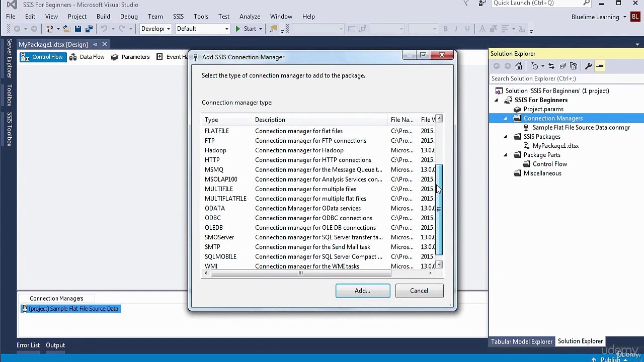This screenshot has width=644, height=362.
Task: Click the Solution Explorer back arrow
Action: click(497, 66)
